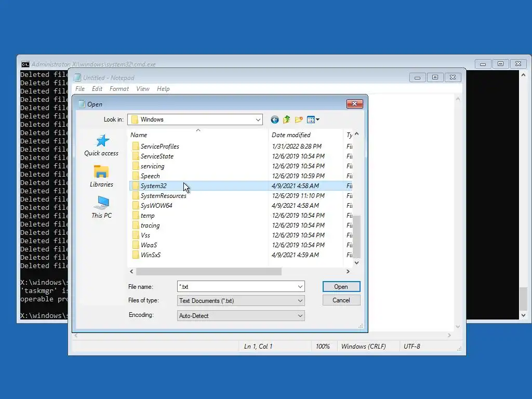Select the ServiceState folder
Image resolution: width=532 pixels, height=399 pixels.
pos(157,156)
